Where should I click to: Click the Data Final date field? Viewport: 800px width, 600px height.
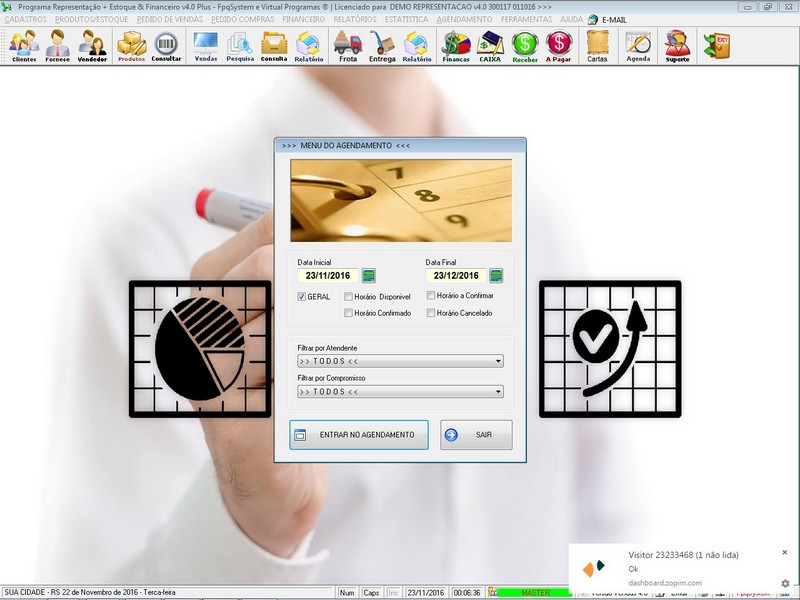point(456,276)
